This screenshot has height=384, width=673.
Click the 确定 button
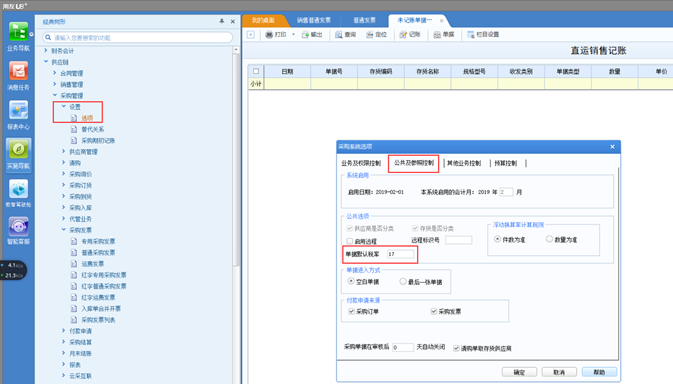(519, 372)
